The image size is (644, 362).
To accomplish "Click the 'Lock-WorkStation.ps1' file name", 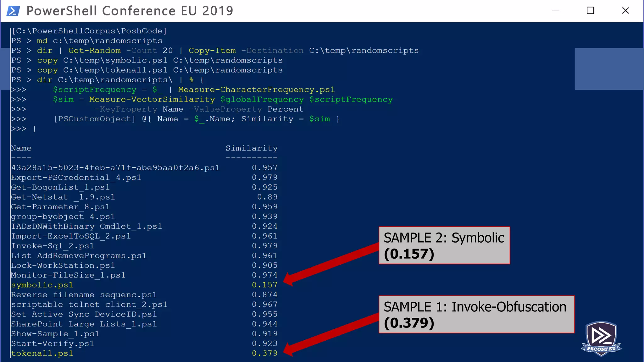I will click(63, 266).
